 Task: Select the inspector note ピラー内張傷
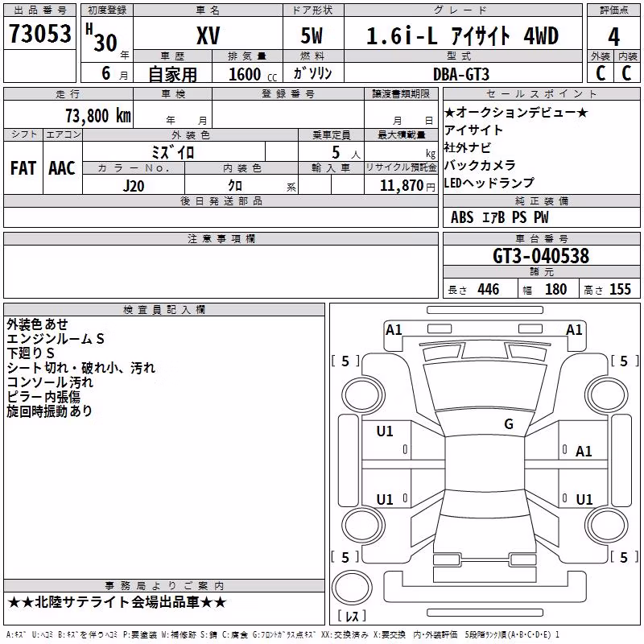pos(43,396)
